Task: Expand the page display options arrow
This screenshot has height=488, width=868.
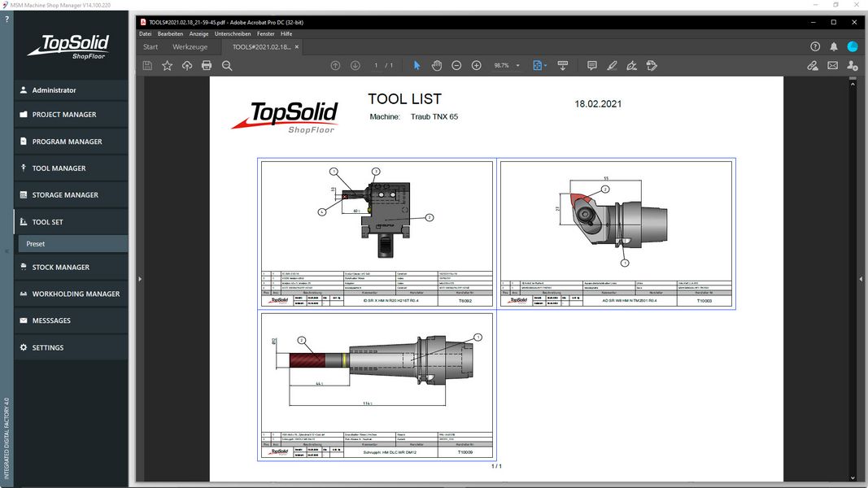Action: (545, 65)
